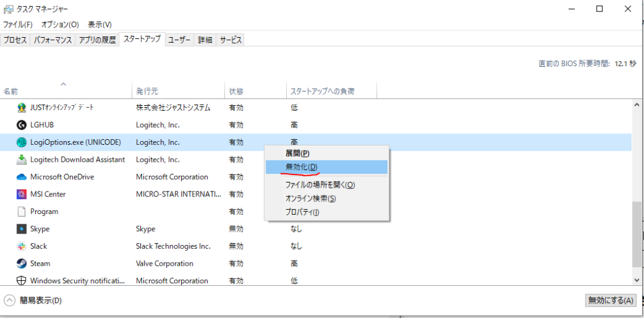
Task: Choose 無効化(D) in context menu
Action: [x=326, y=167]
